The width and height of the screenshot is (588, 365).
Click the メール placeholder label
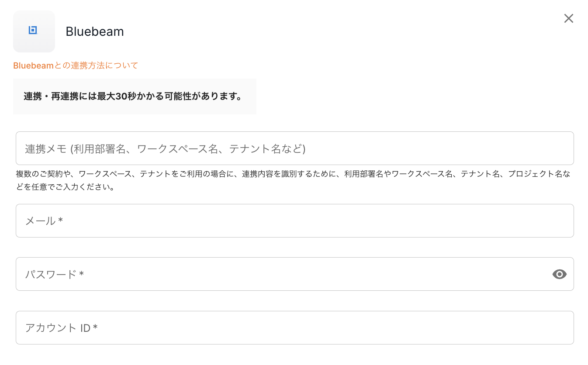point(41,221)
